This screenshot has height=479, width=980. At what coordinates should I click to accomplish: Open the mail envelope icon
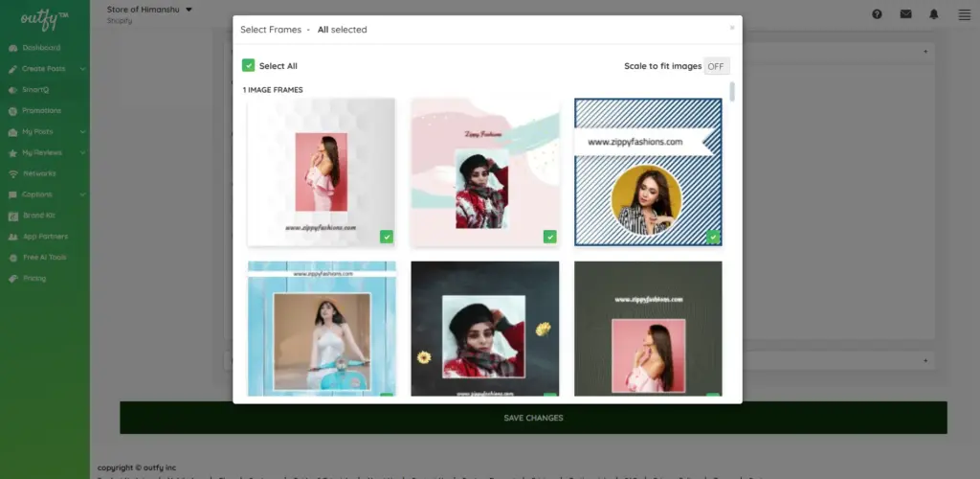click(x=905, y=14)
